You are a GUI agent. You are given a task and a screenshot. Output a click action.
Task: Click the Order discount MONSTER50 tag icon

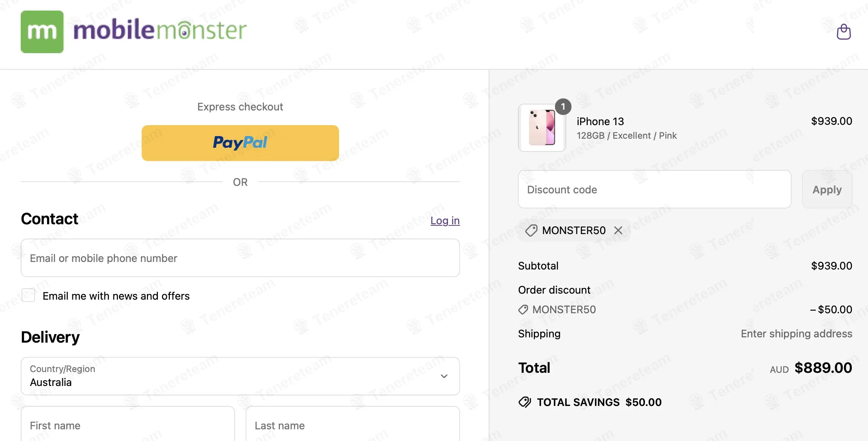click(x=523, y=309)
